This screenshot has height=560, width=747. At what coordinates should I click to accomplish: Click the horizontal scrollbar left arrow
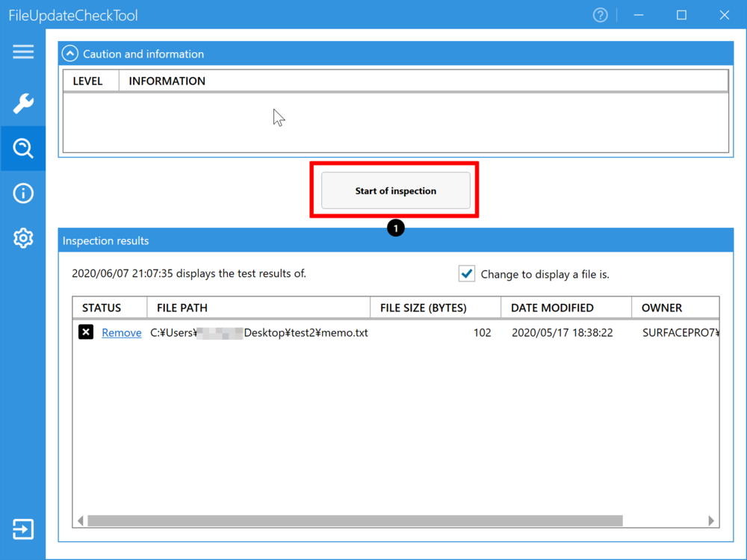[x=81, y=520]
